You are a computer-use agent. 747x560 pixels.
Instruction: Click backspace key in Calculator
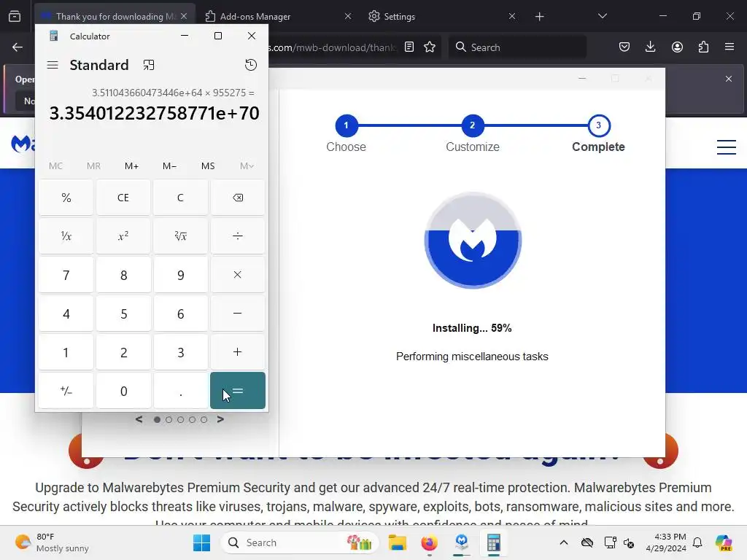[237, 198]
